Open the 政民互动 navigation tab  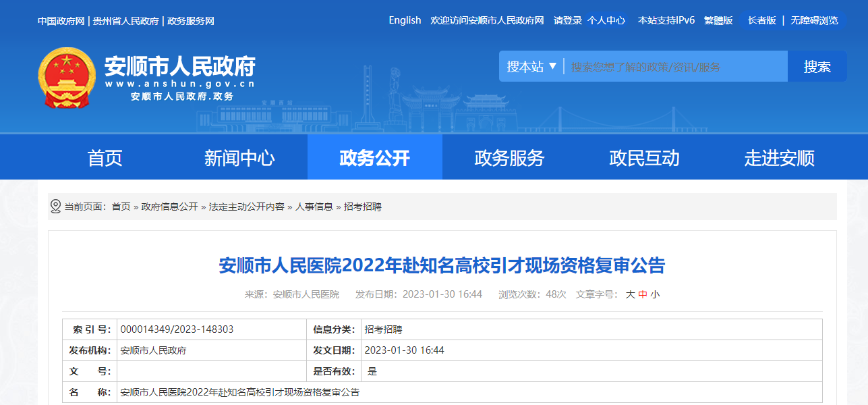point(644,158)
